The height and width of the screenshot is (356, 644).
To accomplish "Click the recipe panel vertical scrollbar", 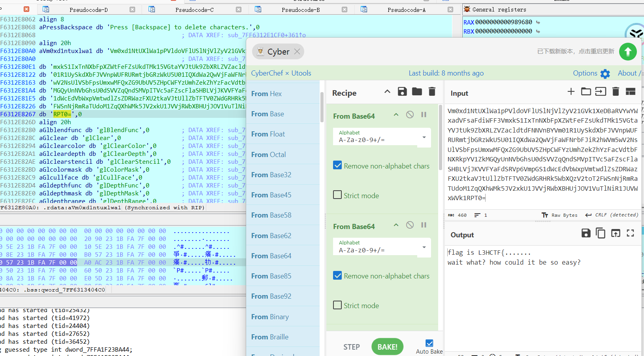I will tap(441, 137).
